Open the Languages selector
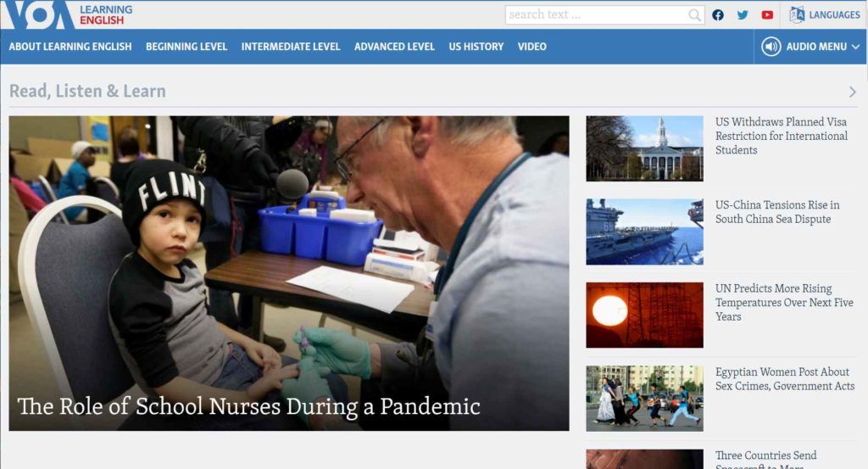 click(x=824, y=15)
